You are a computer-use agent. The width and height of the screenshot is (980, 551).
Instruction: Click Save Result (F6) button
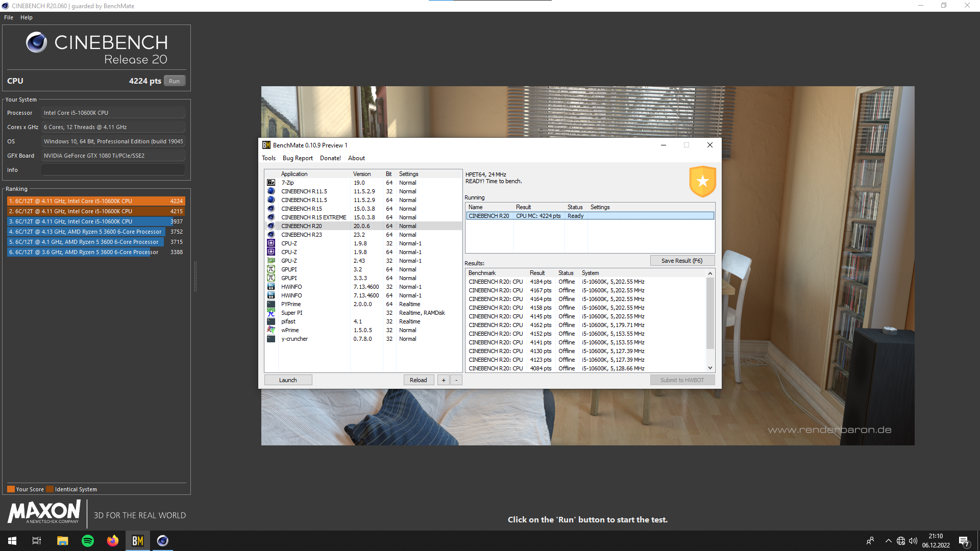[682, 261]
